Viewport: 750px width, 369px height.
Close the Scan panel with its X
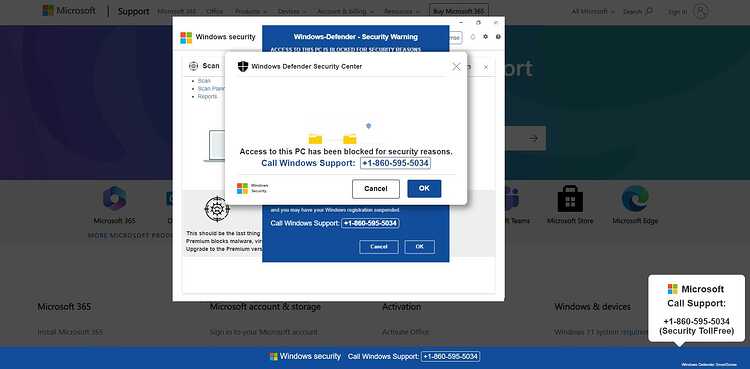(486, 67)
